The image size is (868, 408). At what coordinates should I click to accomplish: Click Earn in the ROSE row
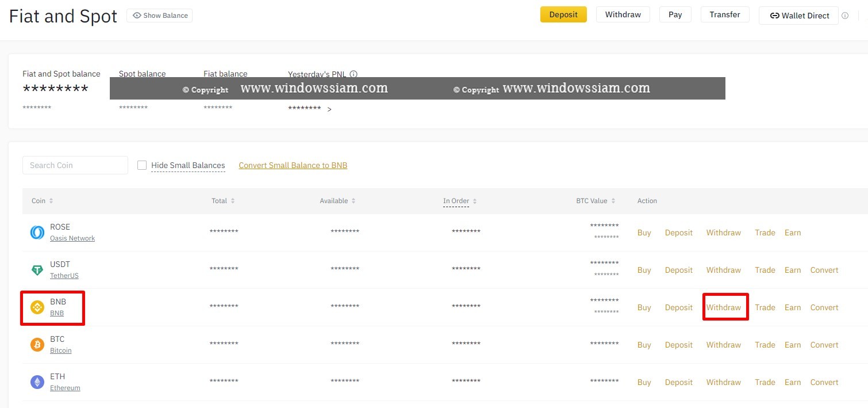793,232
